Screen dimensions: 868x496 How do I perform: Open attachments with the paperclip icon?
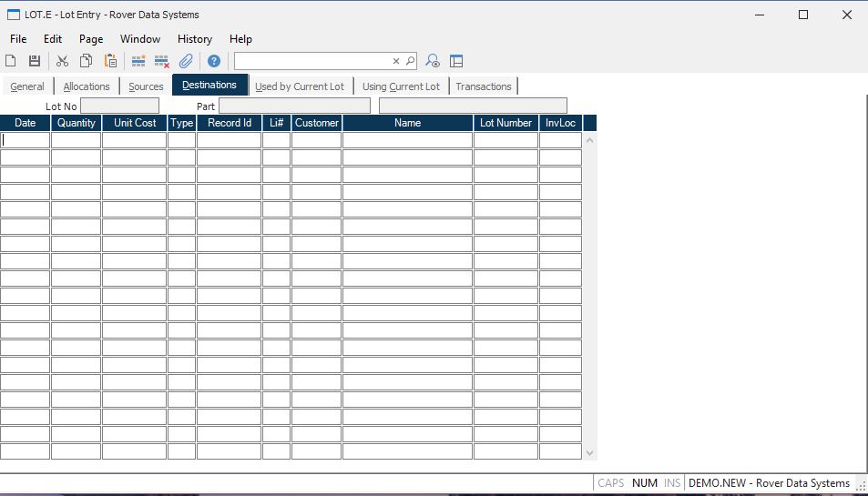click(x=186, y=61)
